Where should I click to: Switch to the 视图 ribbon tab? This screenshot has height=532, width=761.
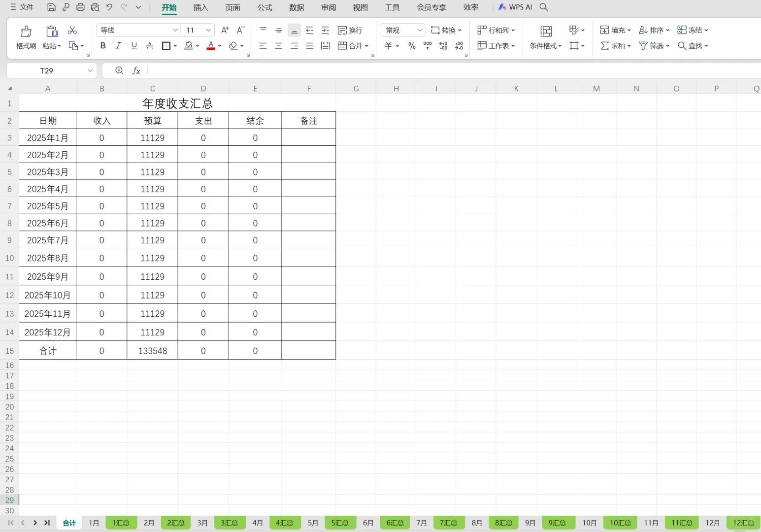pos(361,7)
